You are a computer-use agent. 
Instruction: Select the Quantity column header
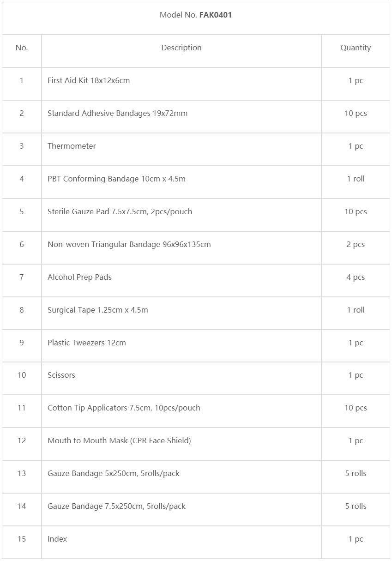point(356,48)
